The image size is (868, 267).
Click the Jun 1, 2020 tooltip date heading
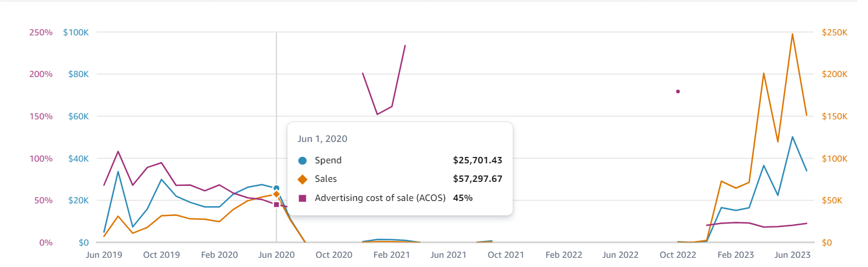322,139
